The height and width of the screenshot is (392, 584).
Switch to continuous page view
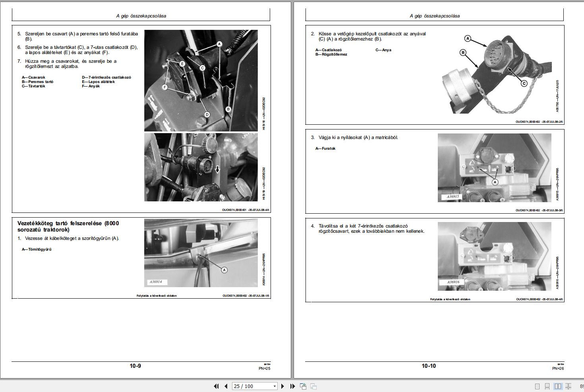[547, 386]
